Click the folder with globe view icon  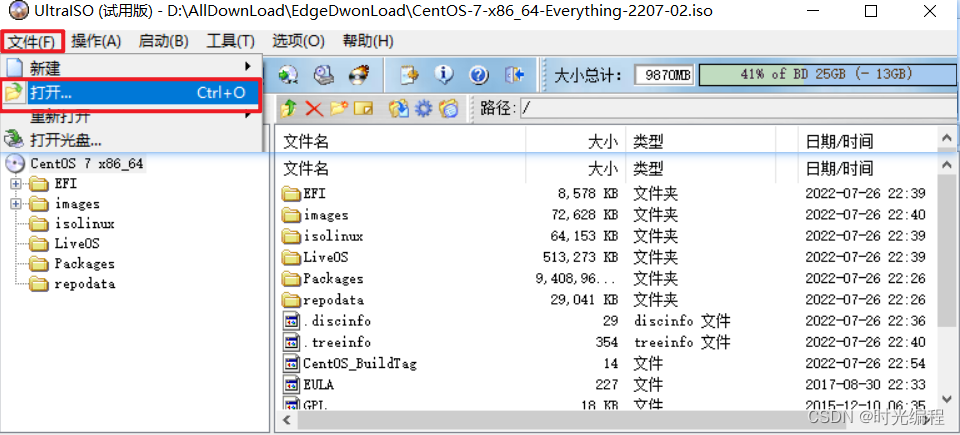(448, 109)
